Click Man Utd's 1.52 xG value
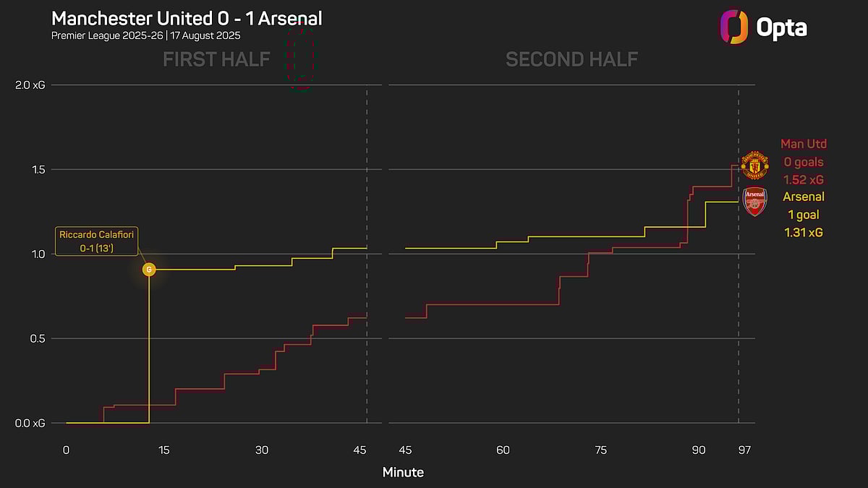This screenshot has width=868, height=488. click(x=804, y=179)
